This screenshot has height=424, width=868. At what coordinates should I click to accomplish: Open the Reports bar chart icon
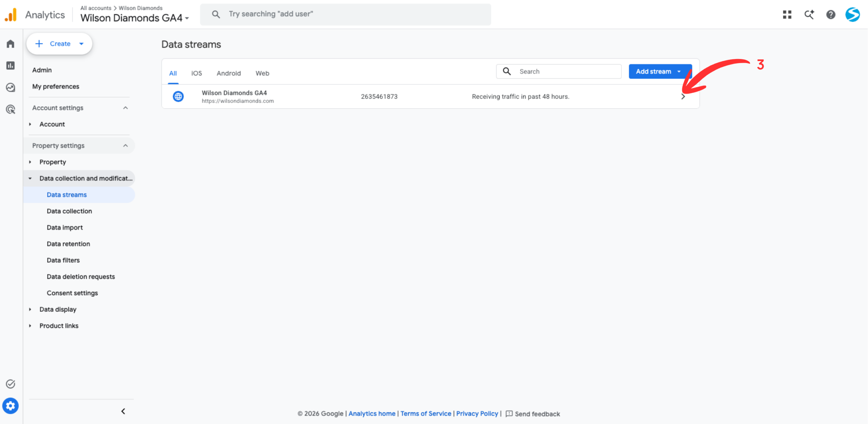(x=11, y=65)
